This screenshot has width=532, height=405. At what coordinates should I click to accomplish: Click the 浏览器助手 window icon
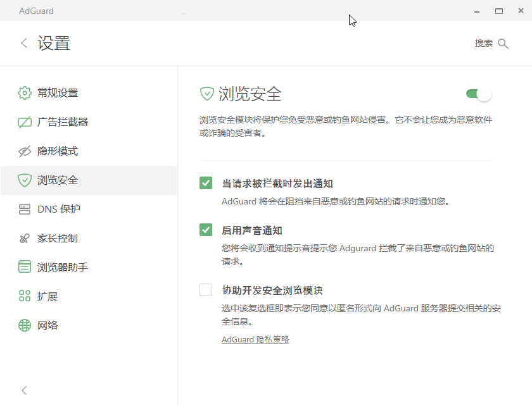point(25,266)
